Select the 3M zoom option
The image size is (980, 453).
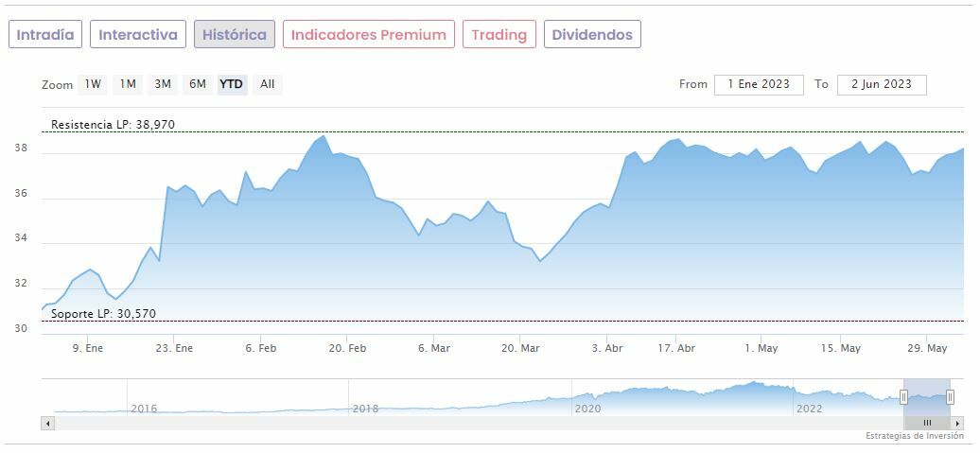click(x=163, y=84)
